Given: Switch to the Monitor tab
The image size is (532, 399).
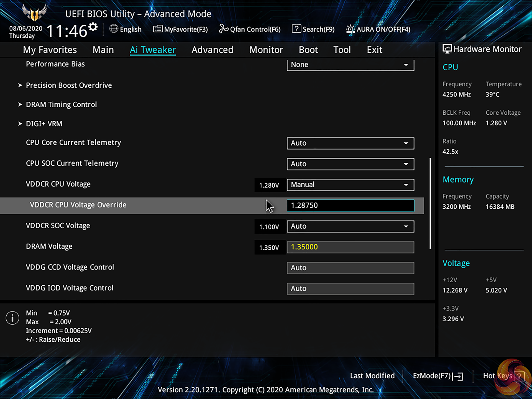Looking at the screenshot, I should coord(266,50).
